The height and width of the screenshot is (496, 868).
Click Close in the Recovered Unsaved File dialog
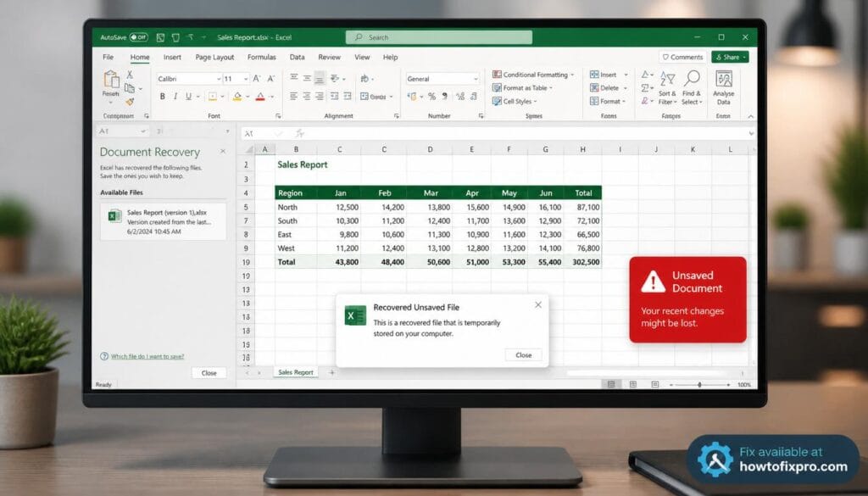[523, 355]
